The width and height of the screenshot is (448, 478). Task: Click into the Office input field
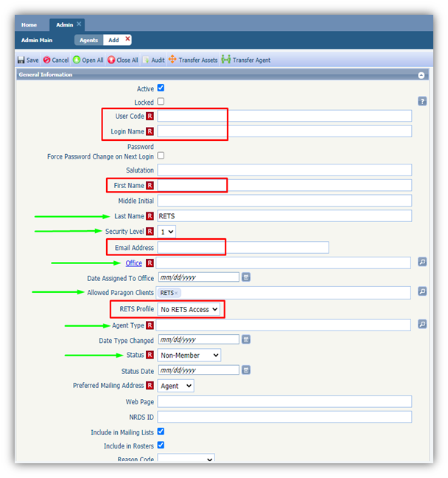(x=283, y=263)
